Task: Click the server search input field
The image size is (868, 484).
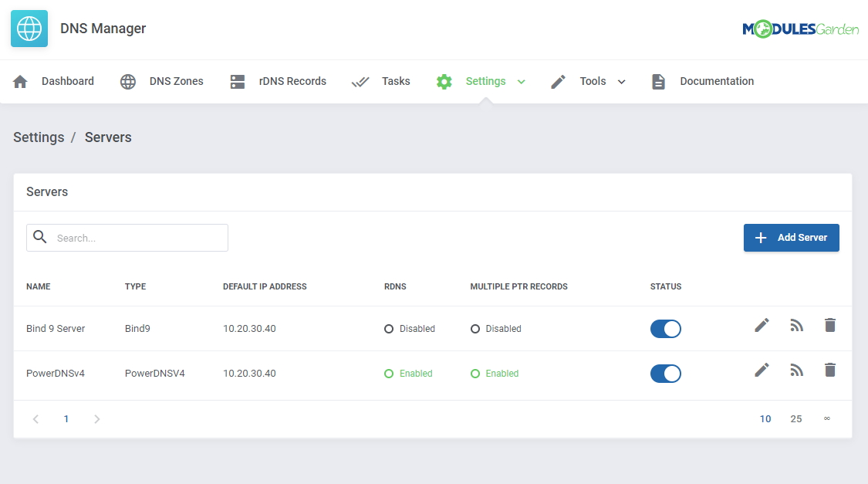Action: tap(127, 238)
